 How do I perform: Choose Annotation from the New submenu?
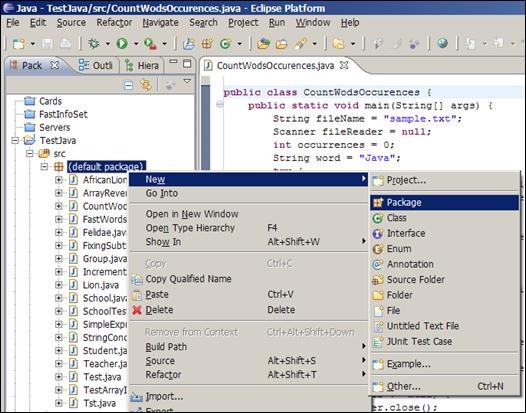click(x=444, y=264)
